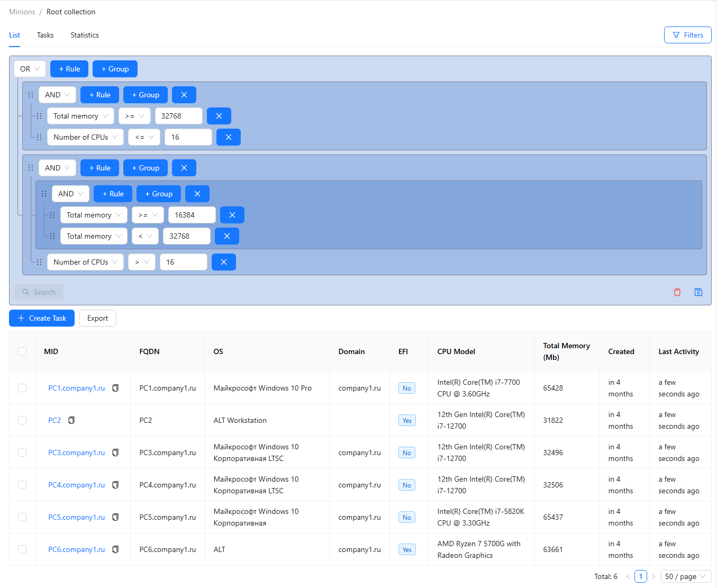Open the Total memory field dropdown with 32768

[80, 116]
